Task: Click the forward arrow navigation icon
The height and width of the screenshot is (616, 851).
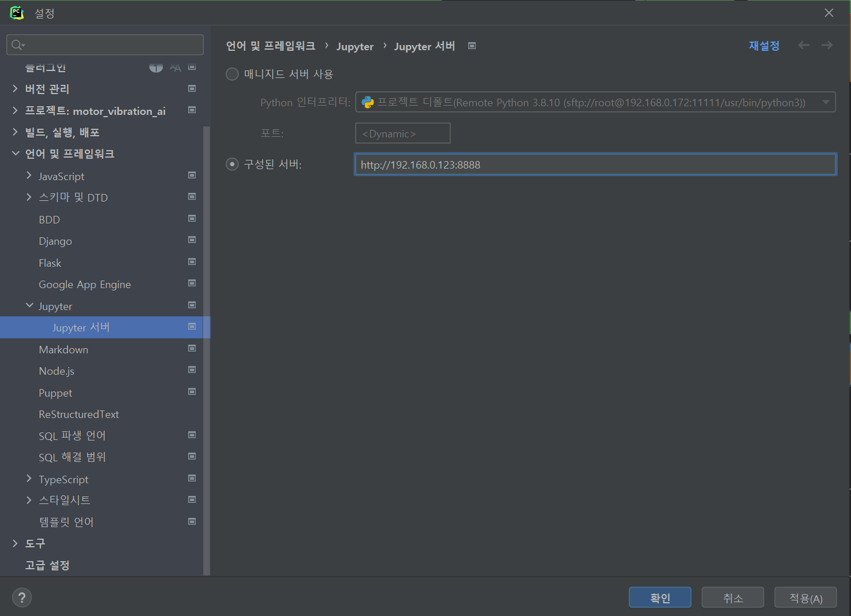Action: pyautogui.click(x=827, y=45)
